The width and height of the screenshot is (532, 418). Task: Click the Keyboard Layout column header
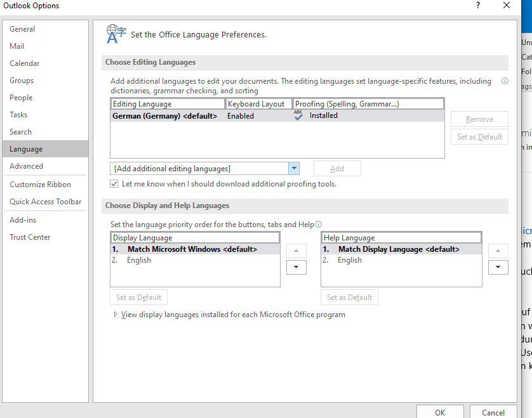tap(259, 104)
